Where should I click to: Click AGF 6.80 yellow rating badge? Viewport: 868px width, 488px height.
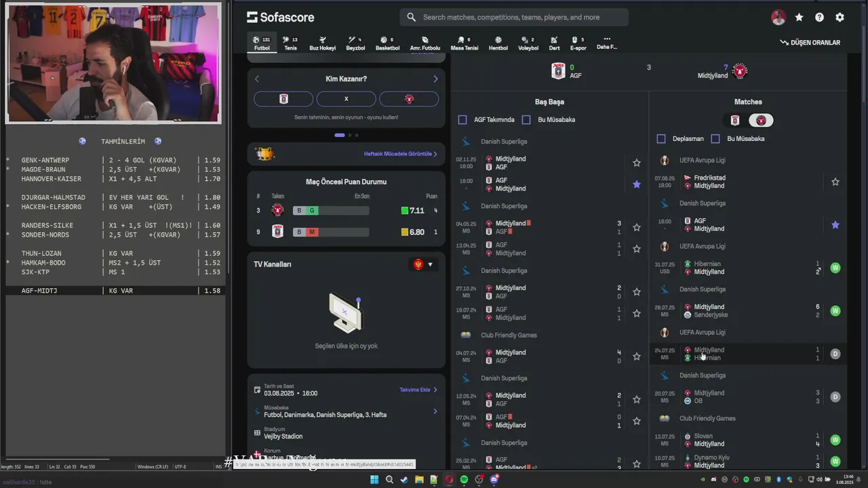(x=413, y=232)
